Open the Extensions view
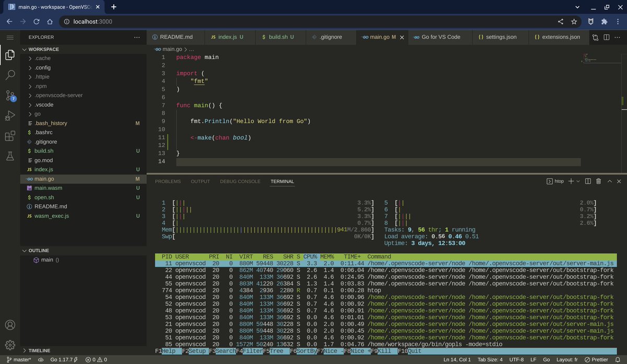 tap(10, 136)
